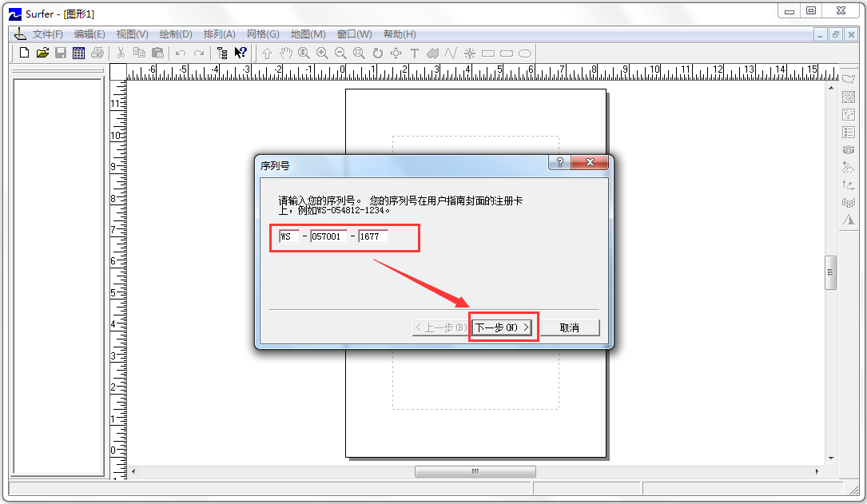Viewport: 867px width, 504px height.
Task: Click the Print icon
Action: [x=97, y=53]
